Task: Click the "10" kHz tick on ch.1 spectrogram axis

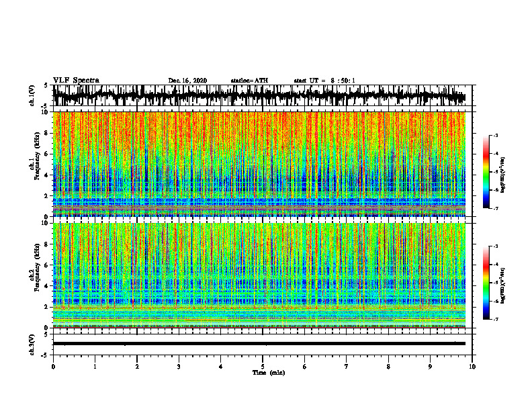Action: [46, 112]
